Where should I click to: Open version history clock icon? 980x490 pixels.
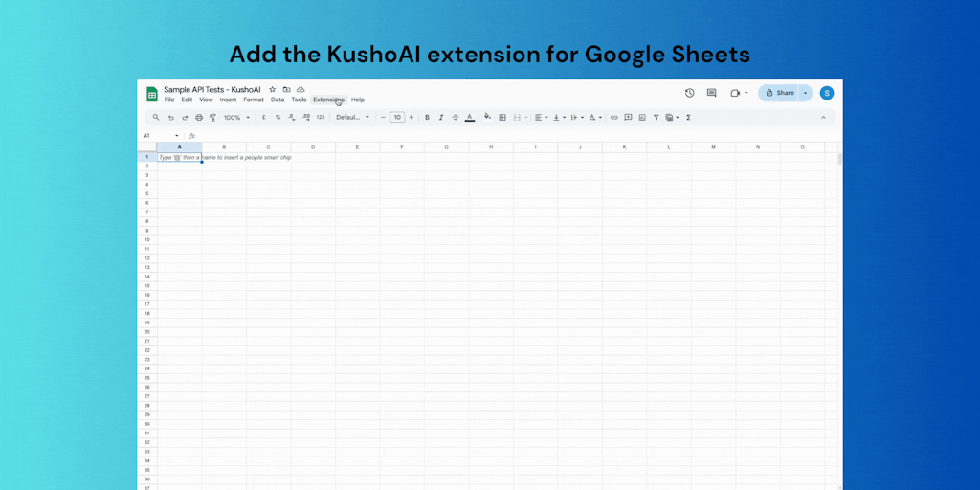pos(689,93)
